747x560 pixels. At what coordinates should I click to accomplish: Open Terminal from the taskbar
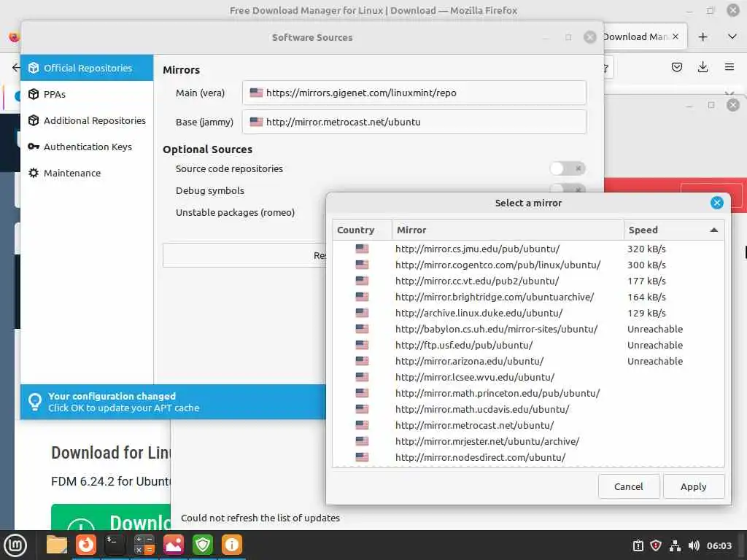click(115, 545)
